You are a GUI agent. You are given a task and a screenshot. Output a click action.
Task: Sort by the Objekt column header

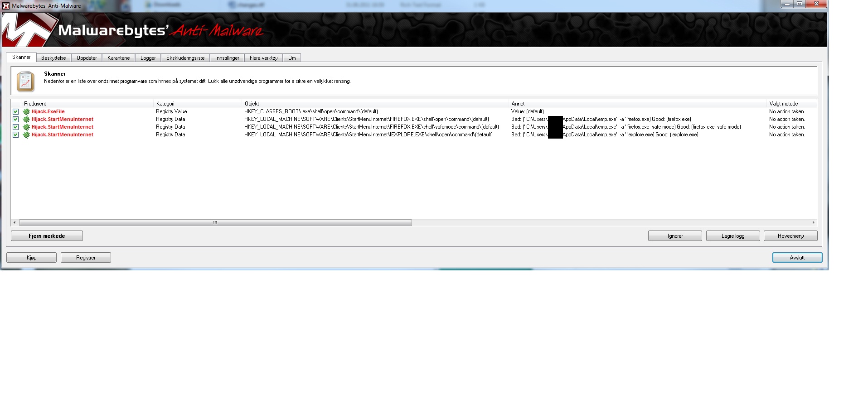375,104
